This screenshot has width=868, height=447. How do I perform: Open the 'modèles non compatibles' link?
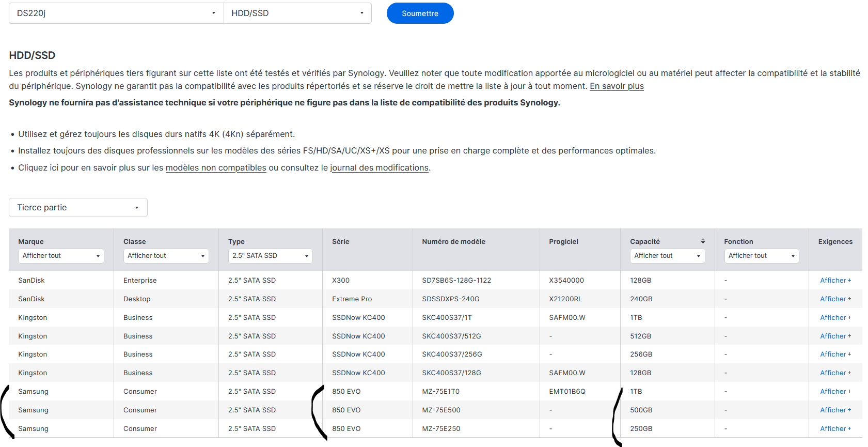tap(216, 168)
